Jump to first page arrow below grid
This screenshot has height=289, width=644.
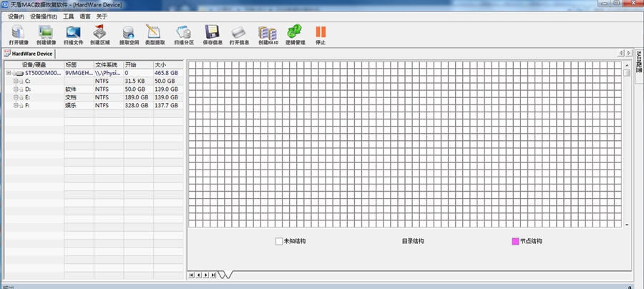[x=191, y=275]
